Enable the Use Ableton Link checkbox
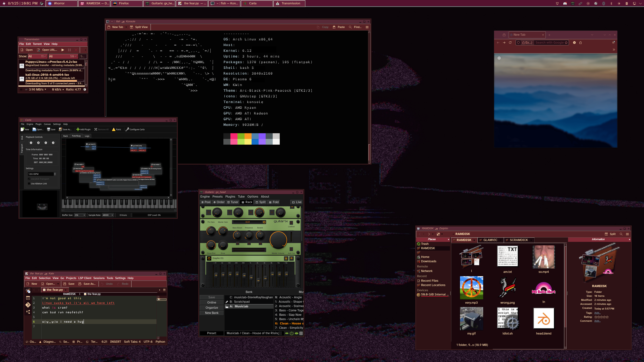 pyautogui.click(x=29, y=184)
